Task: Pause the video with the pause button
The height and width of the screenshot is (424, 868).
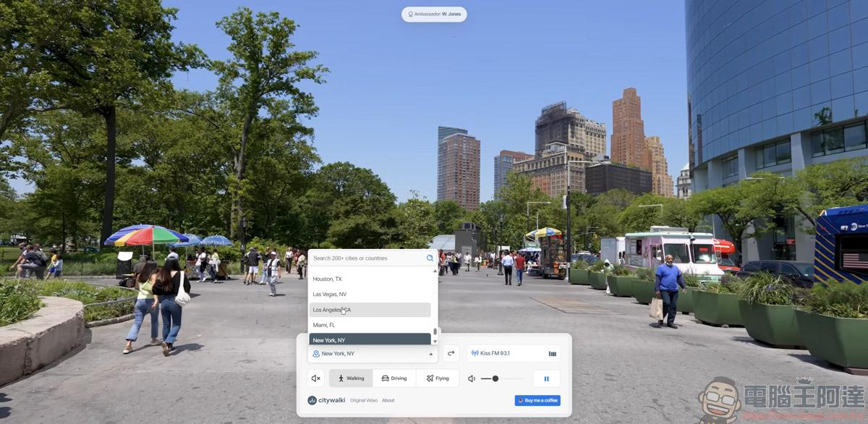Action: point(547,378)
